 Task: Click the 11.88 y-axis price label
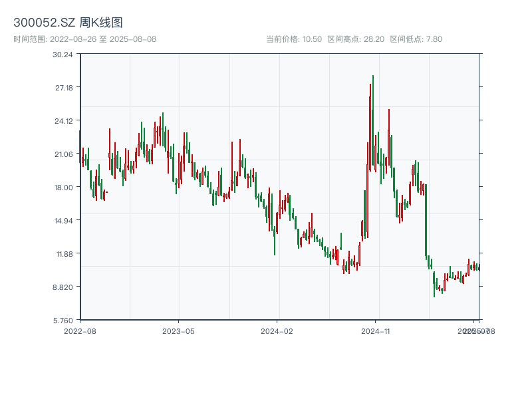63,254
